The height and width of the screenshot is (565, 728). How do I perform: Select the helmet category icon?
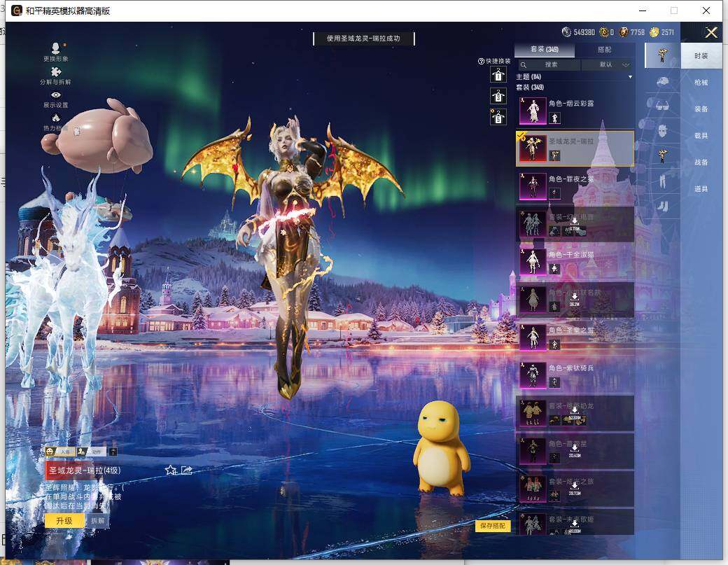click(x=662, y=81)
